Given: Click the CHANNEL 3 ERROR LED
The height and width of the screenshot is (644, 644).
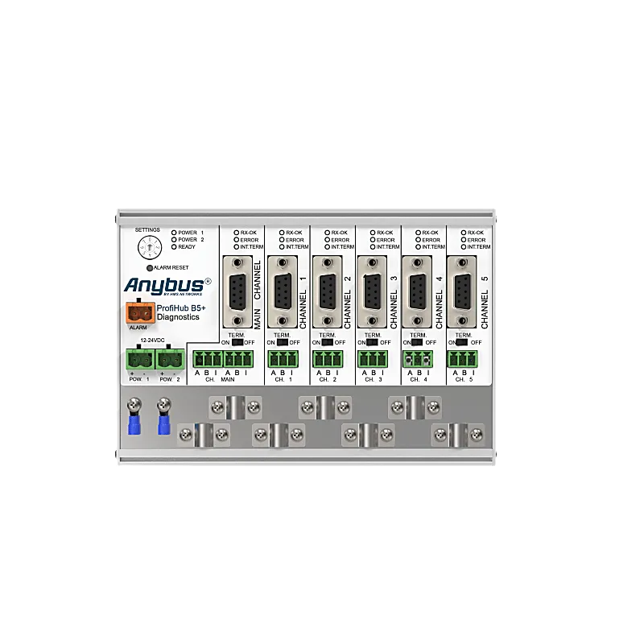Looking at the screenshot, I should (x=373, y=240).
